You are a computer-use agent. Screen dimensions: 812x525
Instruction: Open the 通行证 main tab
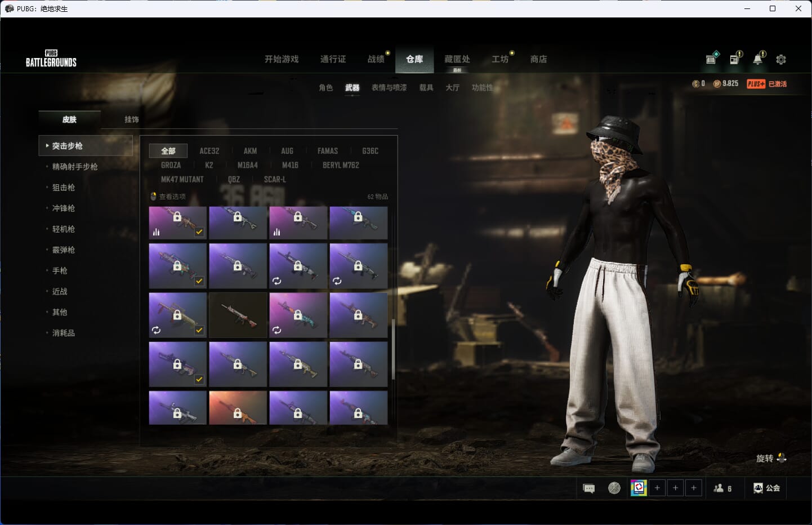(x=333, y=59)
